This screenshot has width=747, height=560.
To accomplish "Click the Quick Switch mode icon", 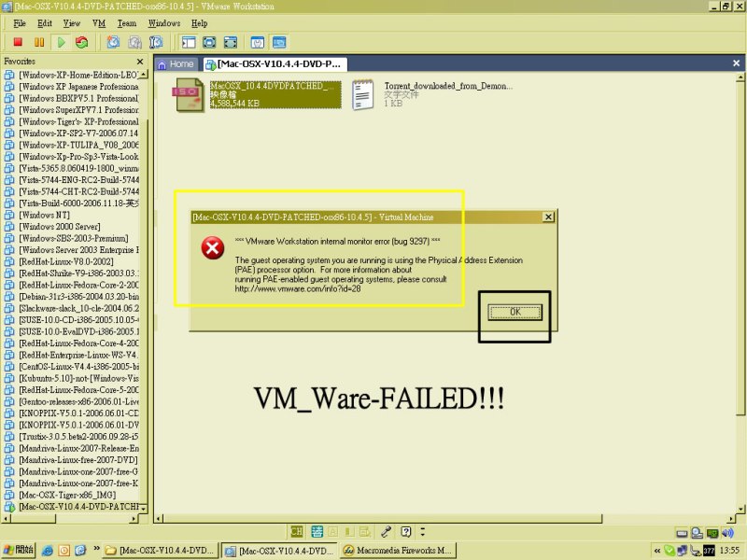I will pyautogui.click(x=209, y=42).
